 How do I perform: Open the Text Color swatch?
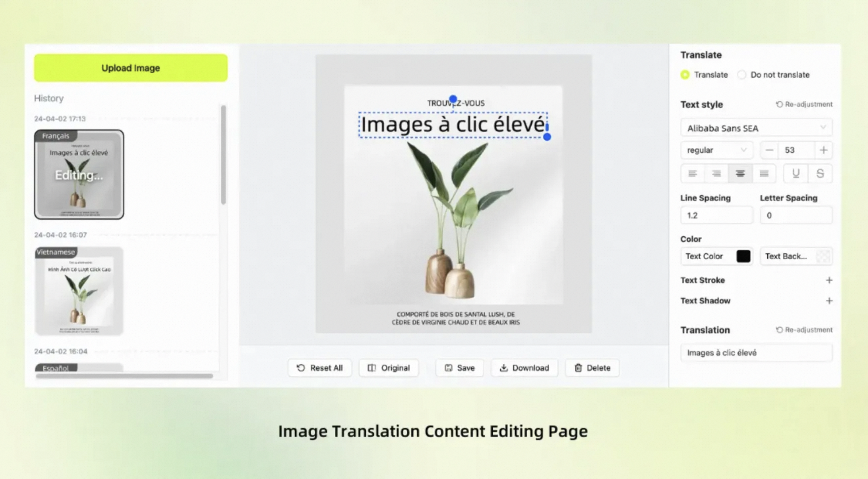pyautogui.click(x=744, y=256)
